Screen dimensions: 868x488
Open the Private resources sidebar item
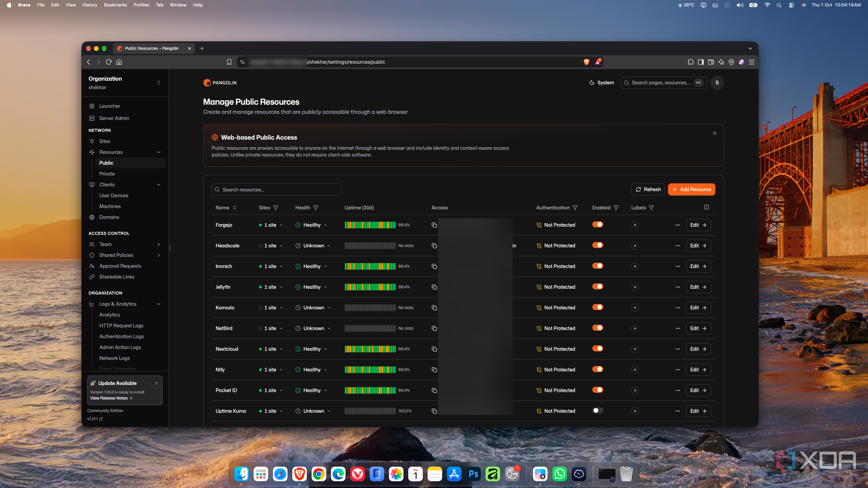click(x=107, y=174)
